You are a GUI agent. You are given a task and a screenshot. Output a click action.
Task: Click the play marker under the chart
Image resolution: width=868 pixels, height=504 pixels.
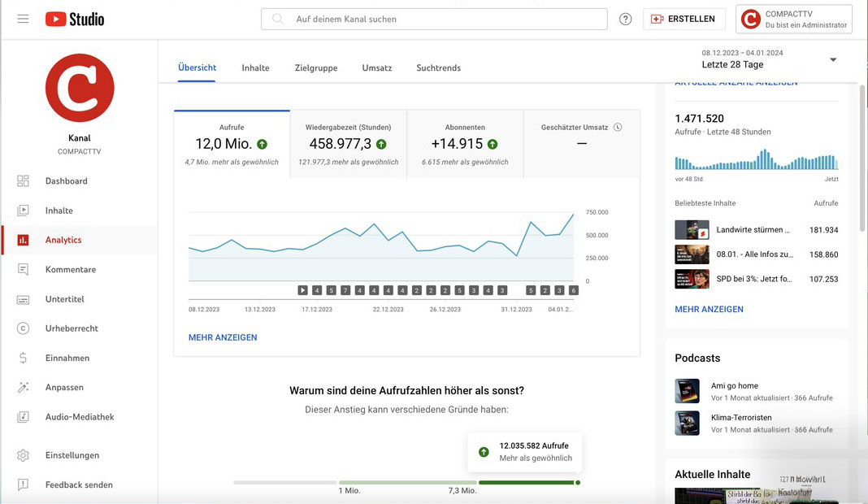pyautogui.click(x=302, y=290)
